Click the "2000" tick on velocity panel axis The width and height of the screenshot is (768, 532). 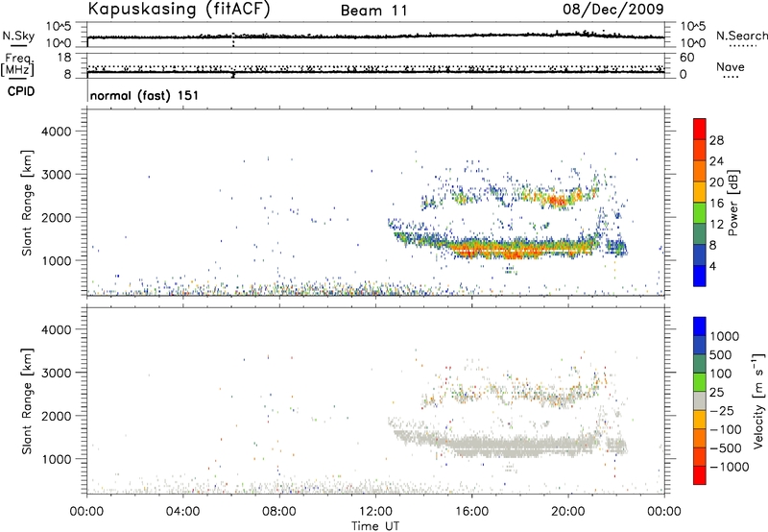pyautogui.click(x=57, y=416)
